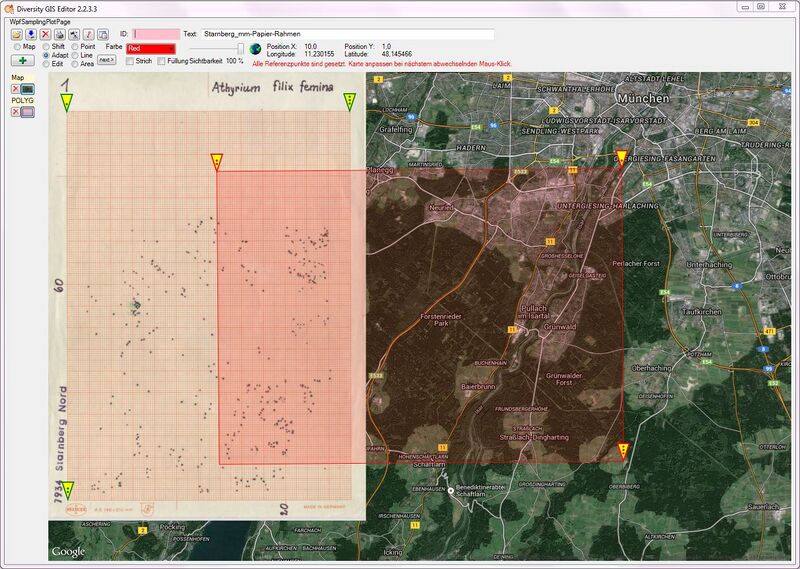Click the yellow marker at red polygon's top-left corner

point(217,162)
